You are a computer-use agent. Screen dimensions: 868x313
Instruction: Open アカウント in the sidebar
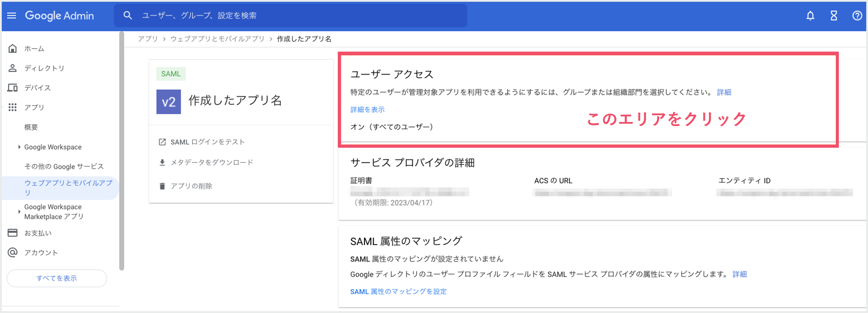[41, 252]
